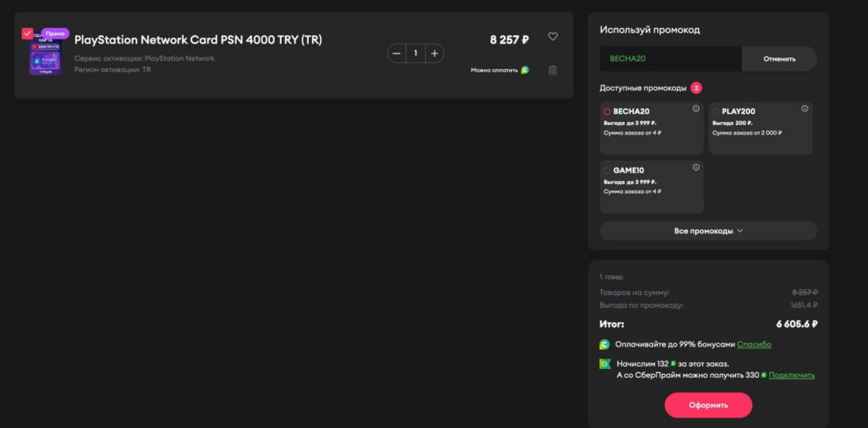Click the Оформить checkout button

[708, 405]
